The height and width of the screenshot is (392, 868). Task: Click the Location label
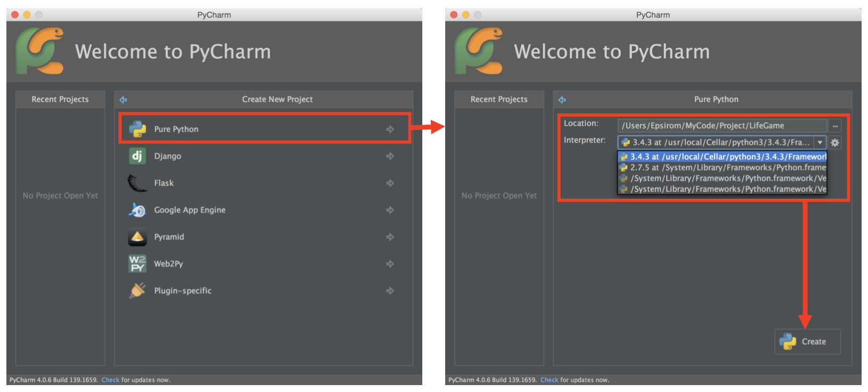581,123
